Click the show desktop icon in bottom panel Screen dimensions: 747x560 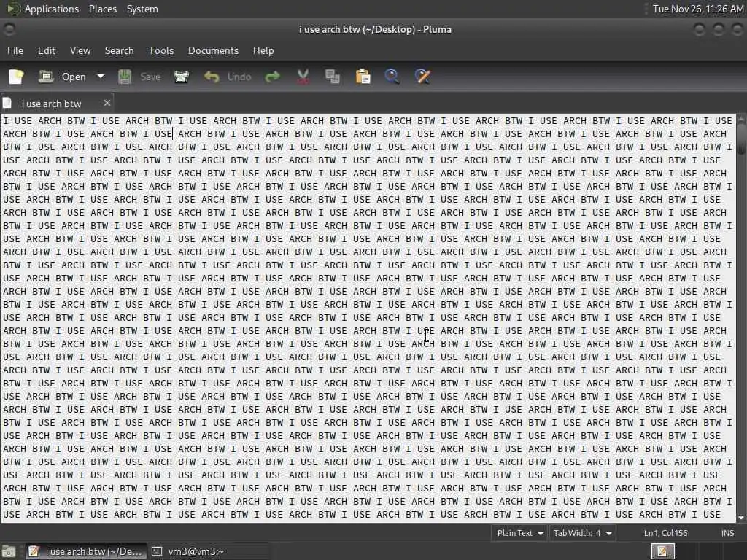(9, 551)
